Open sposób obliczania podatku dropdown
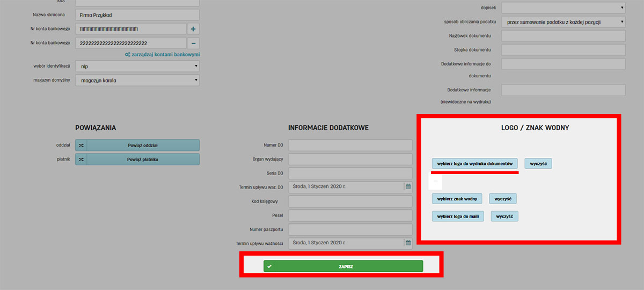 click(563, 22)
